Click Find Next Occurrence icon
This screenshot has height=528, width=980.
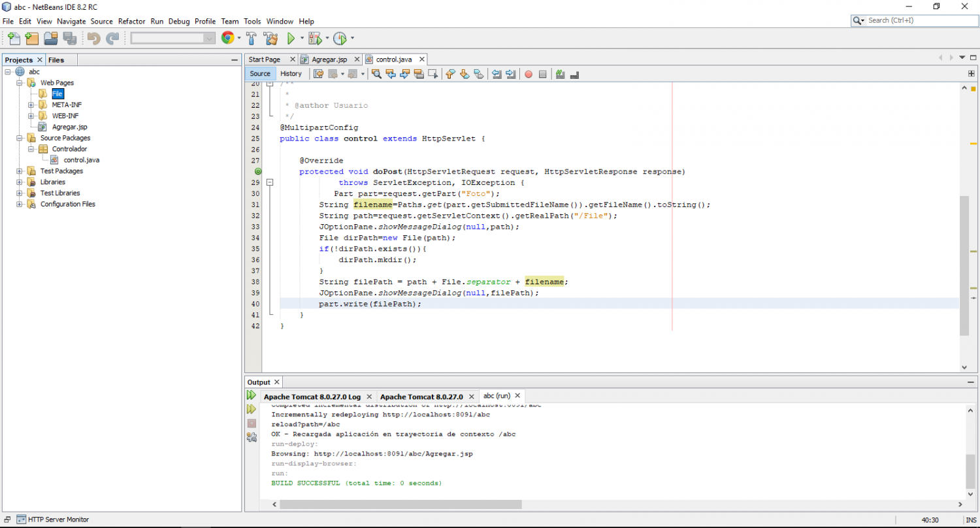tap(404, 74)
